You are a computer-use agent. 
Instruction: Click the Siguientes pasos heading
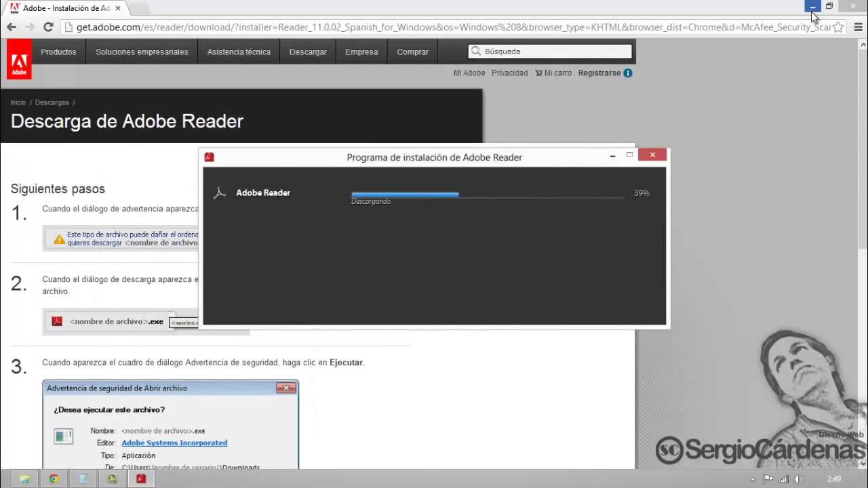(58, 189)
